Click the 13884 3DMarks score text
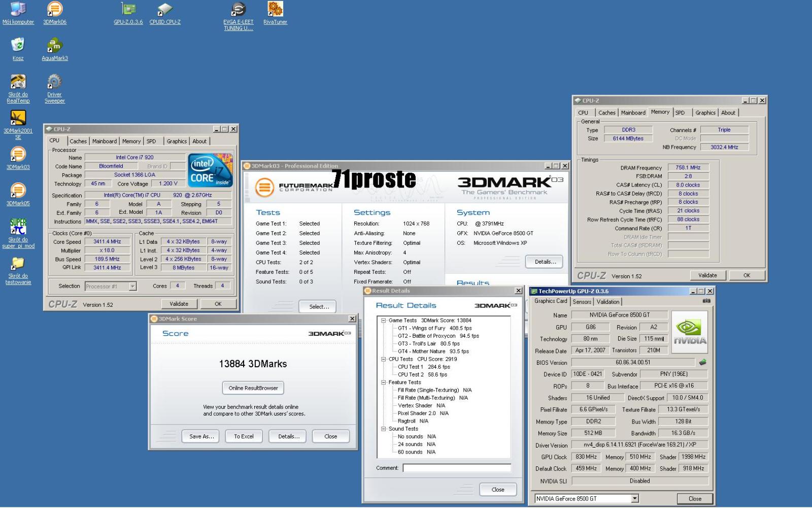 (x=253, y=364)
